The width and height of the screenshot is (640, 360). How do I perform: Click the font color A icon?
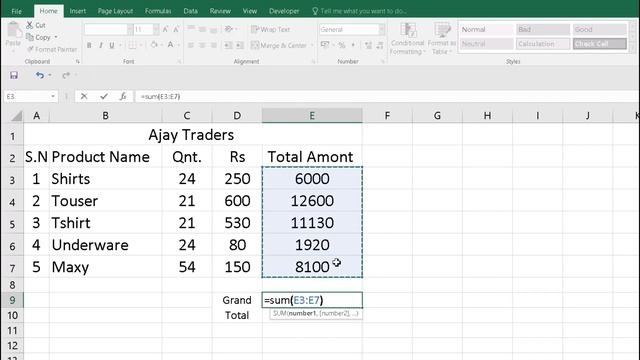(171, 45)
